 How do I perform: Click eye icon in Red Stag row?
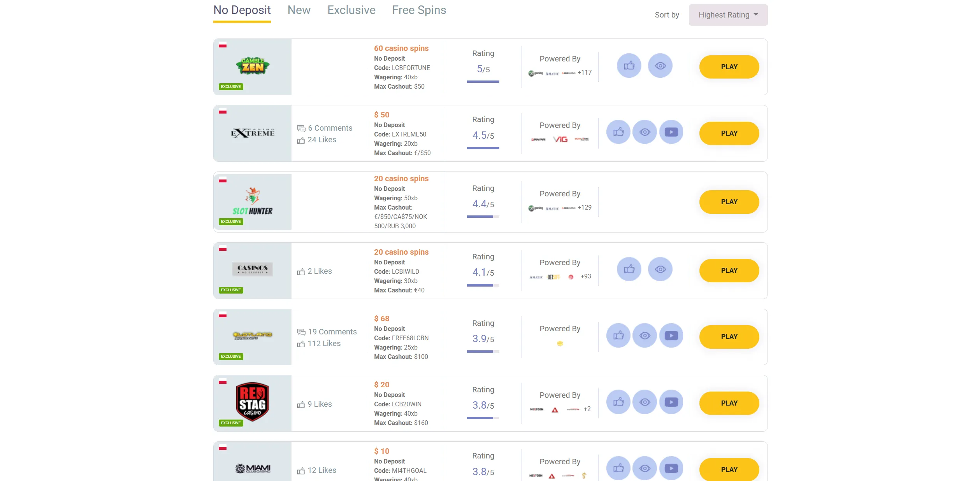coord(645,402)
